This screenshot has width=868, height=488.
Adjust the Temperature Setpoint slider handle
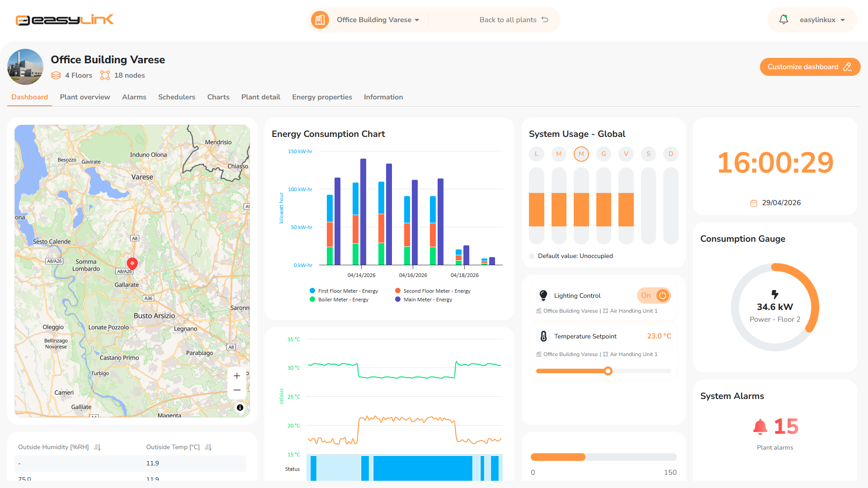(x=608, y=371)
